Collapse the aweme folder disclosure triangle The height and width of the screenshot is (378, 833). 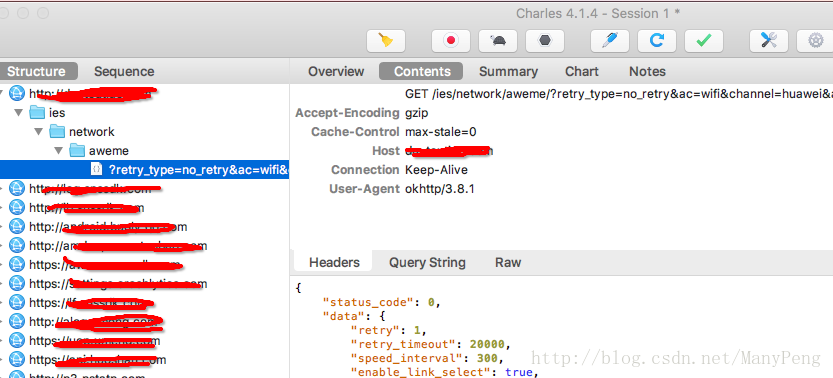coord(59,151)
